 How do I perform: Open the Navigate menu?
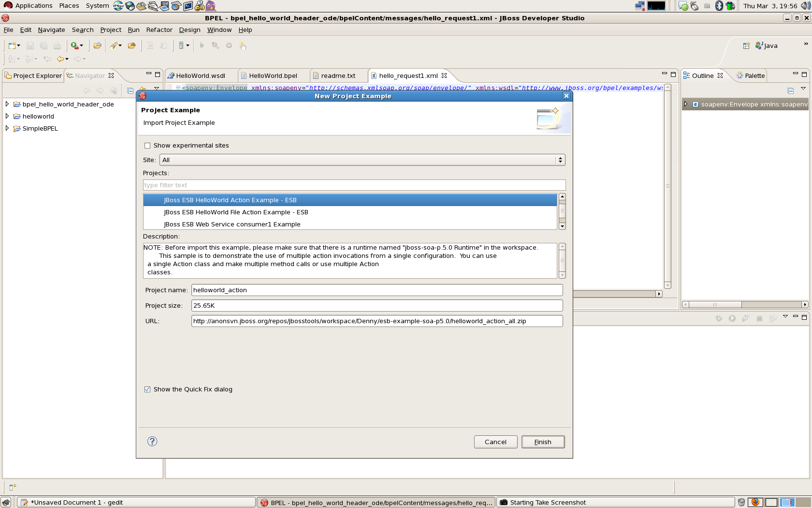(52, 30)
